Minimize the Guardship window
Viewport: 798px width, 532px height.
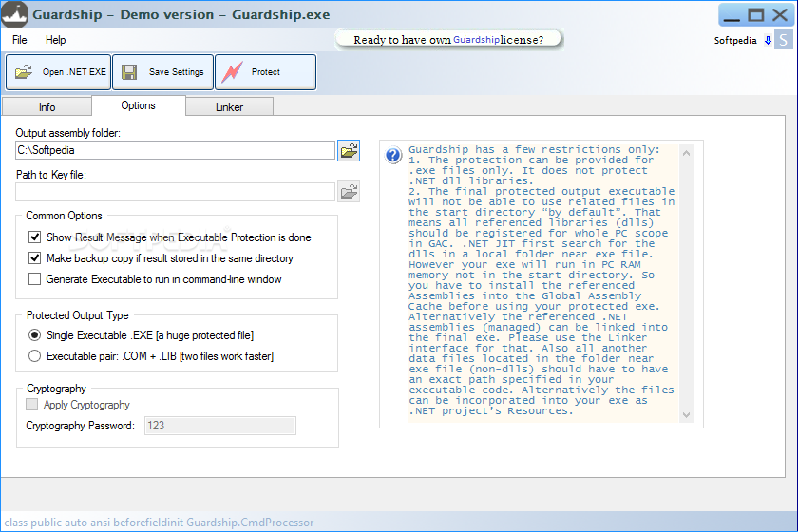pyautogui.click(x=731, y=15)
